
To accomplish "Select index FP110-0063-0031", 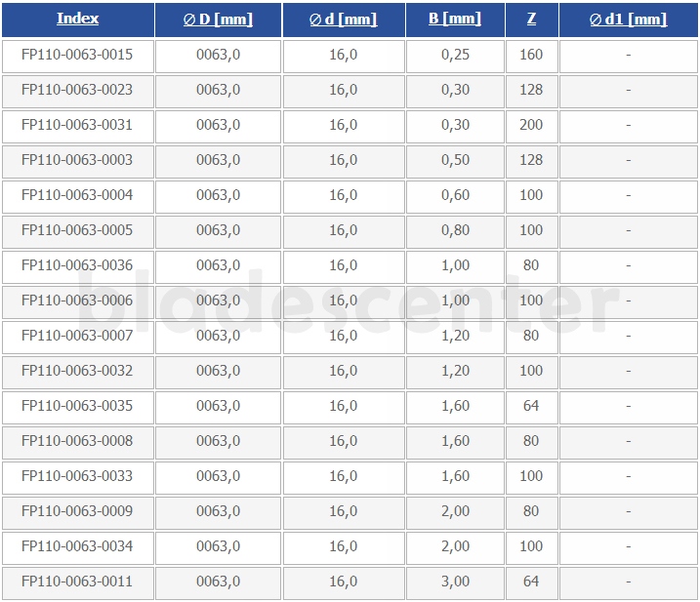I will tap(77, 125).
